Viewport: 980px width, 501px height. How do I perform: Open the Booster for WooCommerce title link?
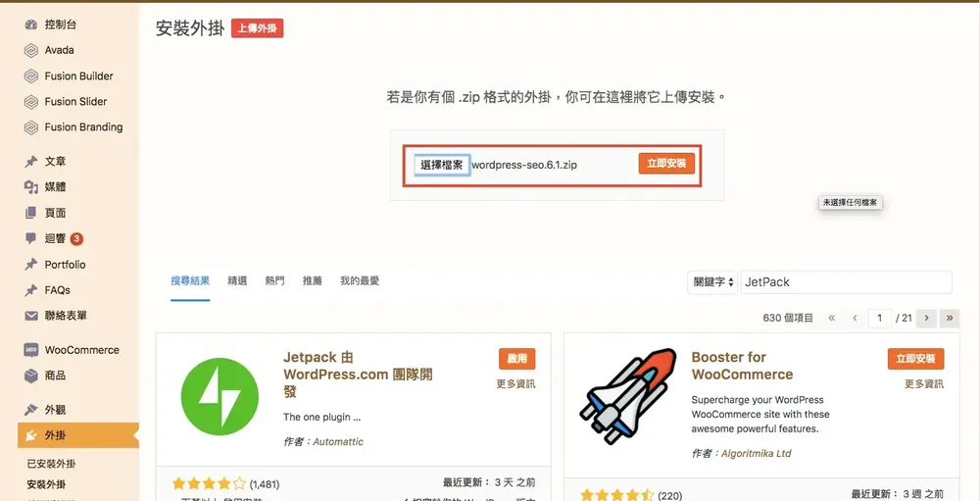(x=742, y=366)
